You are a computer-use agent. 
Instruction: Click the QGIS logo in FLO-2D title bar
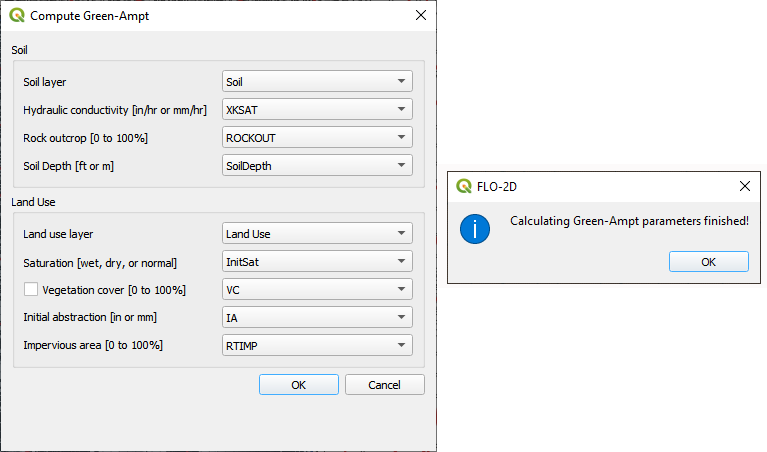[464, 186]
